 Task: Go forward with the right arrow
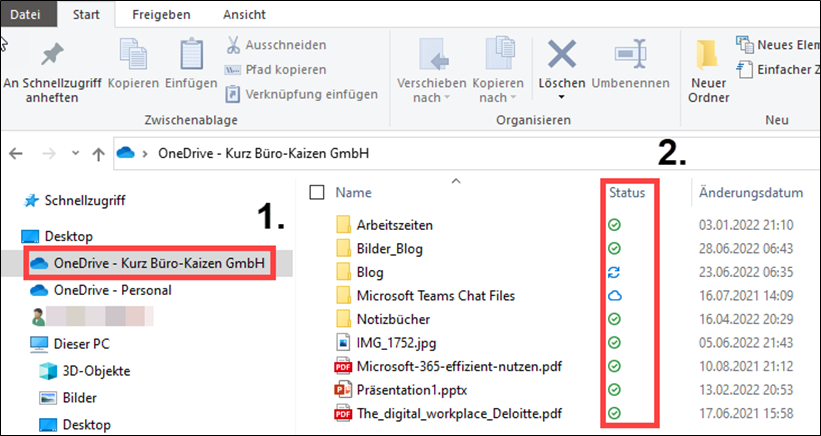point(49,154)
